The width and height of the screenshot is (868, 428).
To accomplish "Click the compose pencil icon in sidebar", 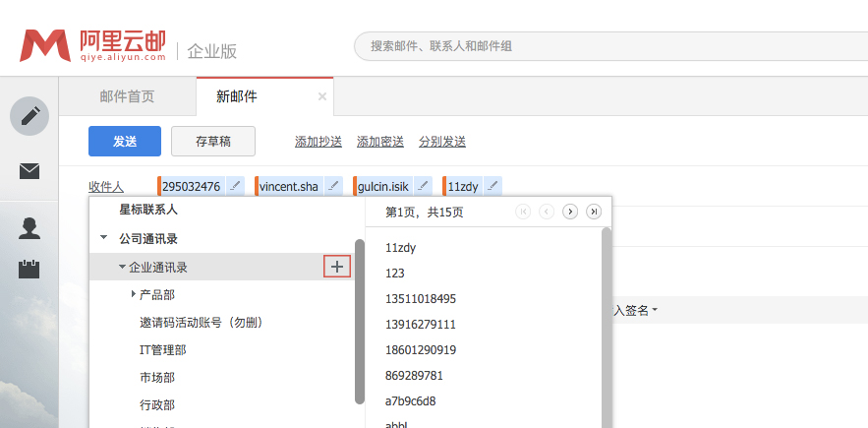I will point(29,116).
